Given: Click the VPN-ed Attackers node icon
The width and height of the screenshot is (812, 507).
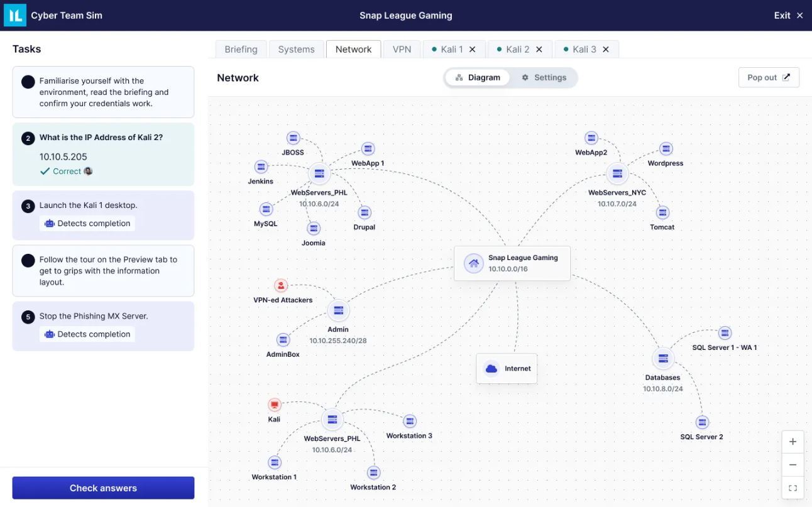Looking at the screenshot, I should tap(280, 285).
